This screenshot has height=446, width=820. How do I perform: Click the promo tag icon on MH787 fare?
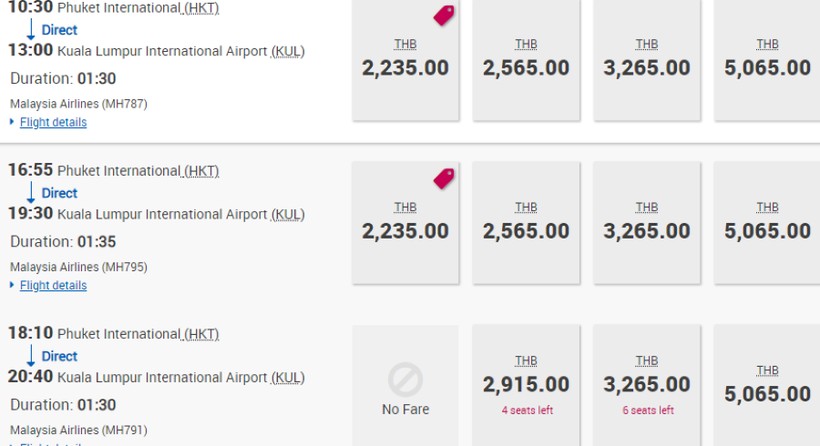(x=443, y=15)
